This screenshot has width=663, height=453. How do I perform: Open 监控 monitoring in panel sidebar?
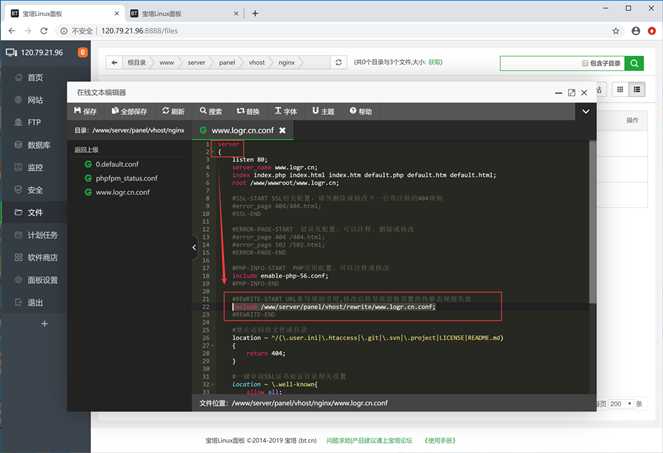(35, 167)
